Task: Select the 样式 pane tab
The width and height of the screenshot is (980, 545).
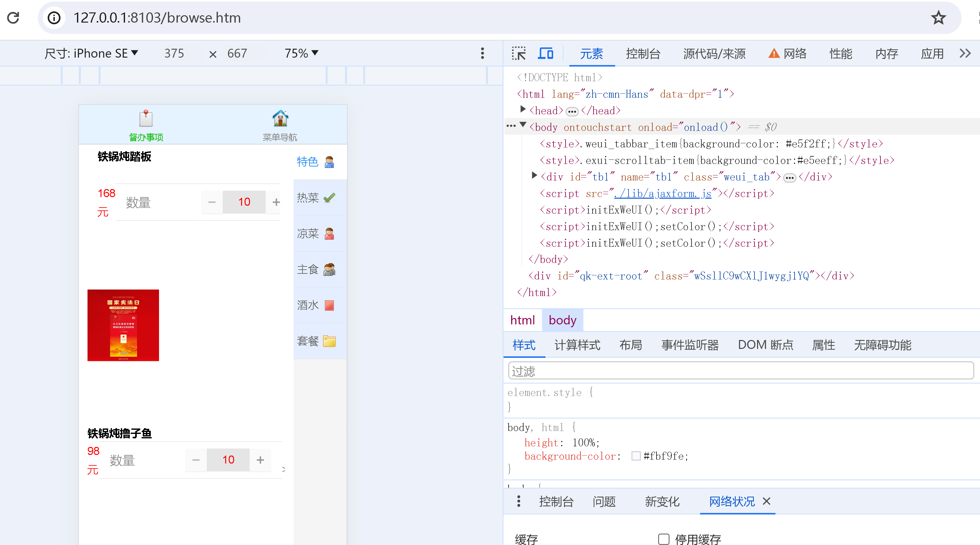Action: click(x=524, y=345)
